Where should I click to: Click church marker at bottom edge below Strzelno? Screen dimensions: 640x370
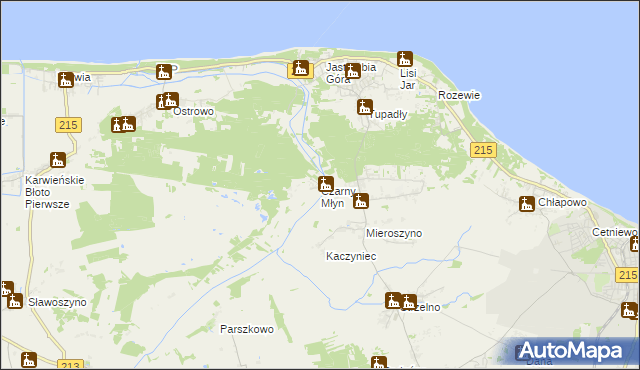pos(378,363)
